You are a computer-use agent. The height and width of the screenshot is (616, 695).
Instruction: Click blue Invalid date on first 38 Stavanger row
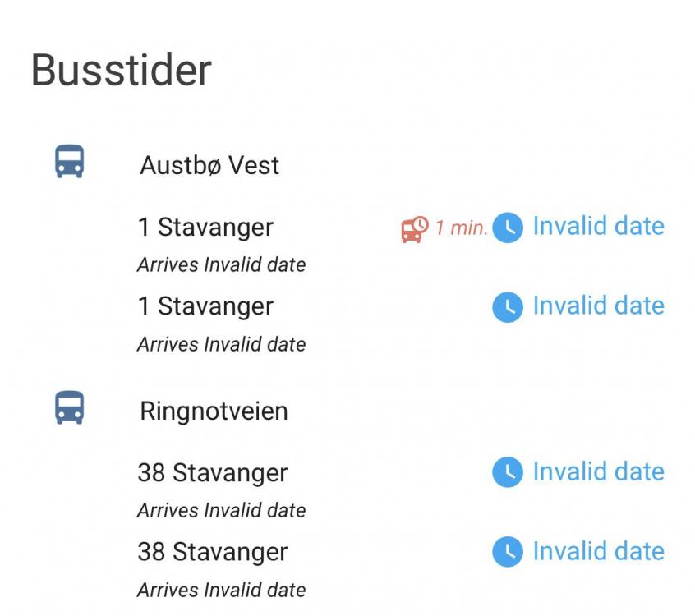point(598,471)
